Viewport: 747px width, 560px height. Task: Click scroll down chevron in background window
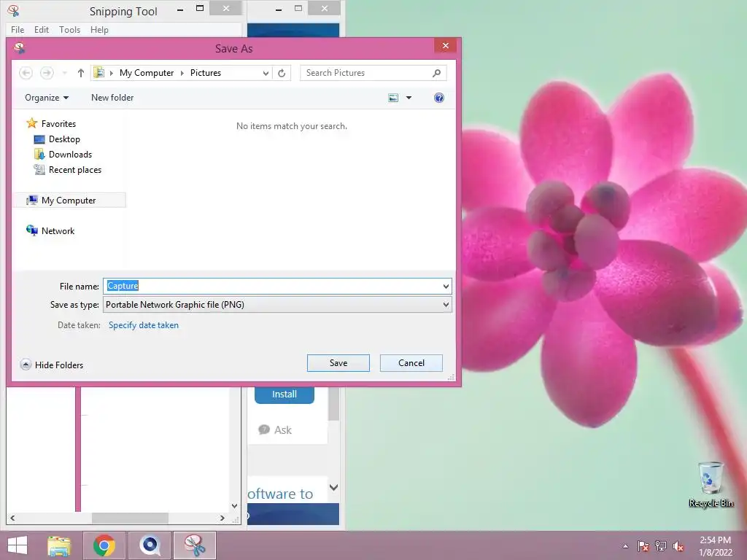pyautogui.click(x=334, y=487)
